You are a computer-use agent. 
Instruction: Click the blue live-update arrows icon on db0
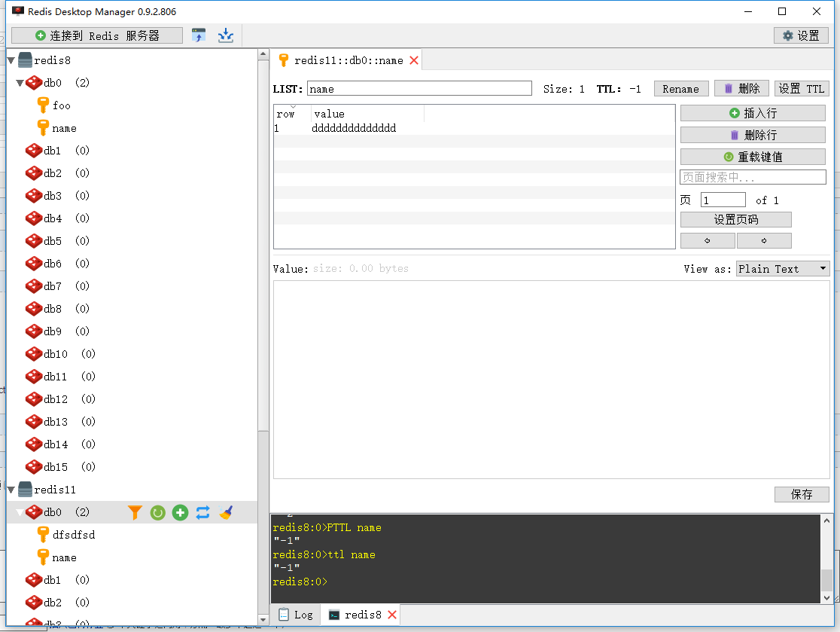pyautogui.click(x=202, y=512)
